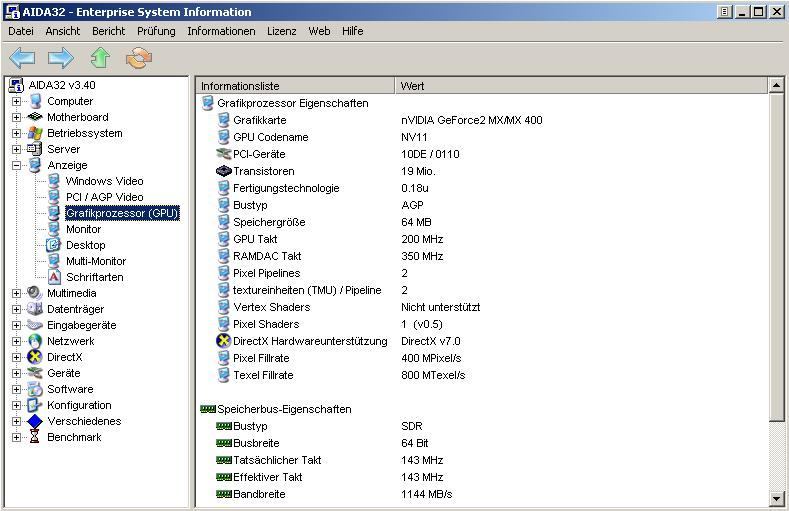Click the green up-level arrow icon
Image resolution: width=789 pixels, height=511 pixels.
(100, 58)
